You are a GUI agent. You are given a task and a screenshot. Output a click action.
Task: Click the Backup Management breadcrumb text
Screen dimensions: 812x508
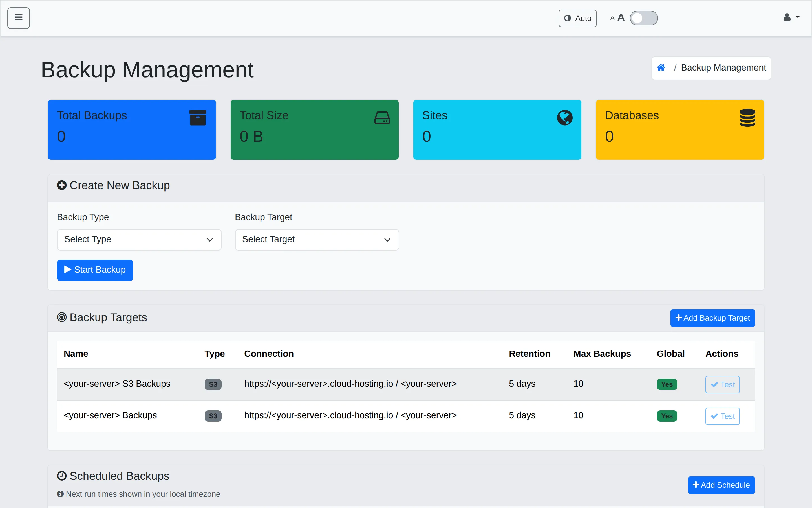tap(723, 67)
